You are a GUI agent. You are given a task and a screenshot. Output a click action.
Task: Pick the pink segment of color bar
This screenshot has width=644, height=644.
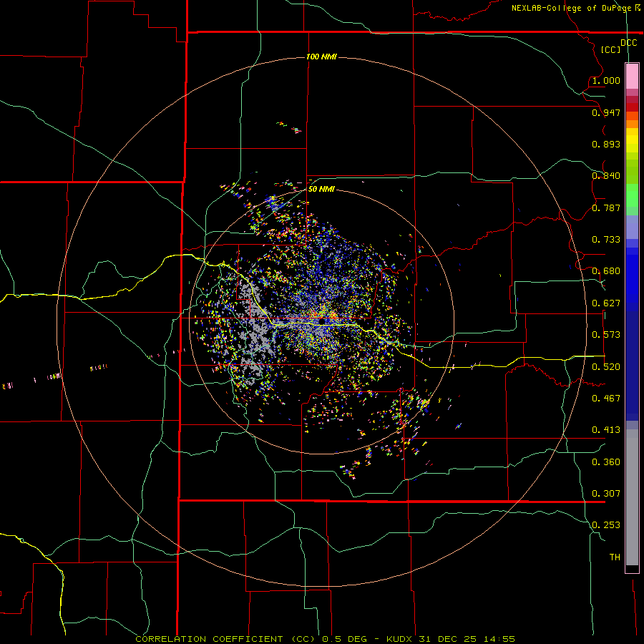(632, 77)
